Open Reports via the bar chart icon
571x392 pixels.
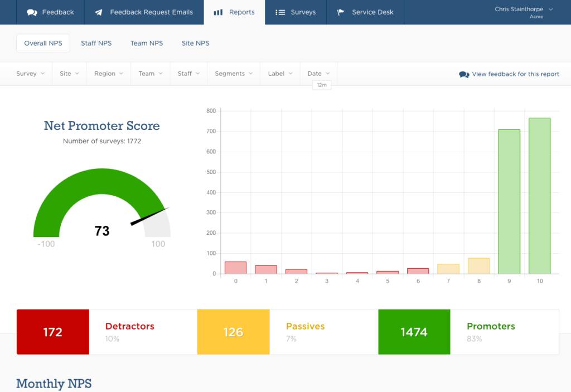[x=218, y=12]
